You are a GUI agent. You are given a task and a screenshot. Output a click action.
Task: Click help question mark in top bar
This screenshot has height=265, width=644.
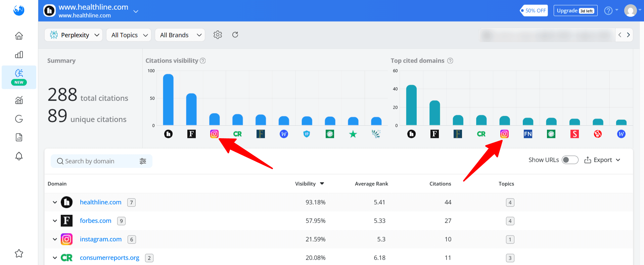pyautogui.click(x=608, y=11)
